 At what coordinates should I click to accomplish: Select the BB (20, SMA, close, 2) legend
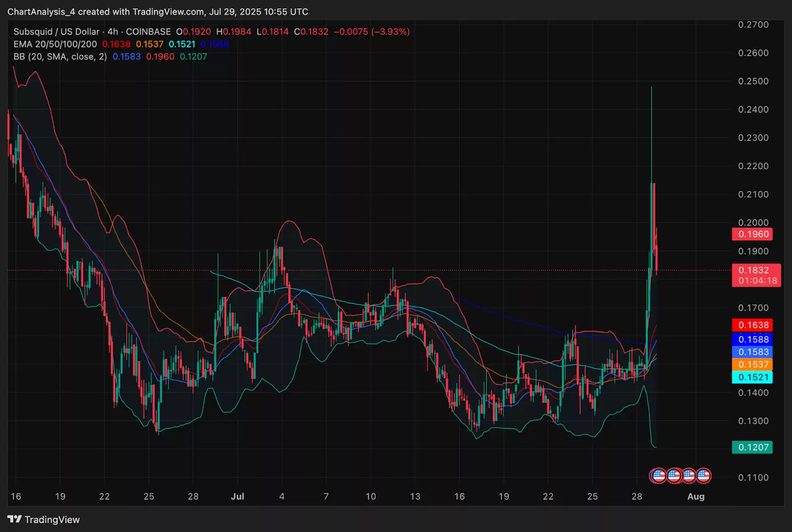tap(60, 56)
